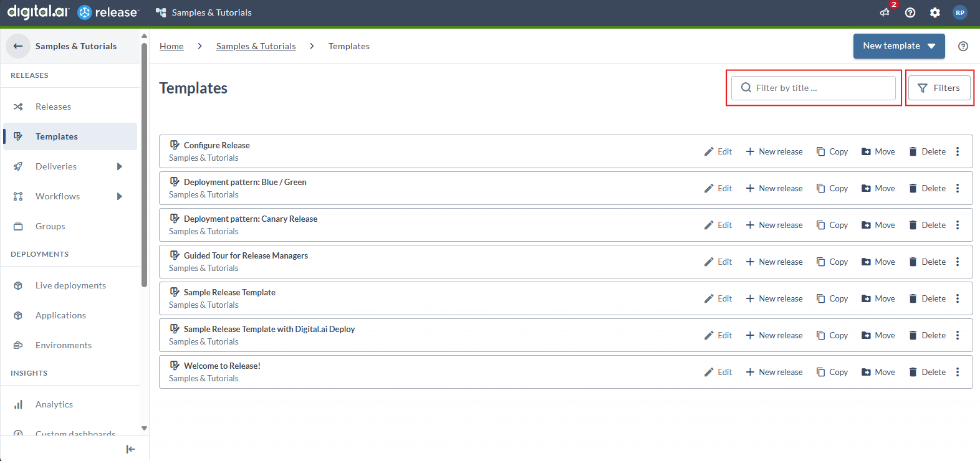Expand the Deliveries submenu arrow

pyautogui.click(x=120, y=166)
